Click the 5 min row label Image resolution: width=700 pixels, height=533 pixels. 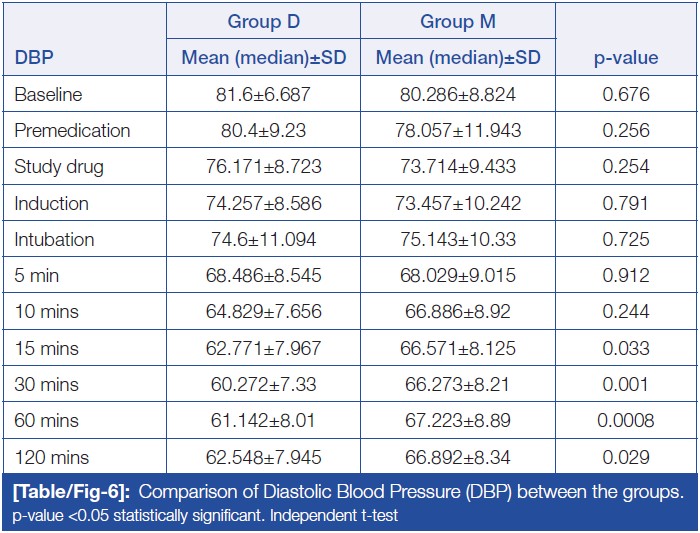point(38,276)
